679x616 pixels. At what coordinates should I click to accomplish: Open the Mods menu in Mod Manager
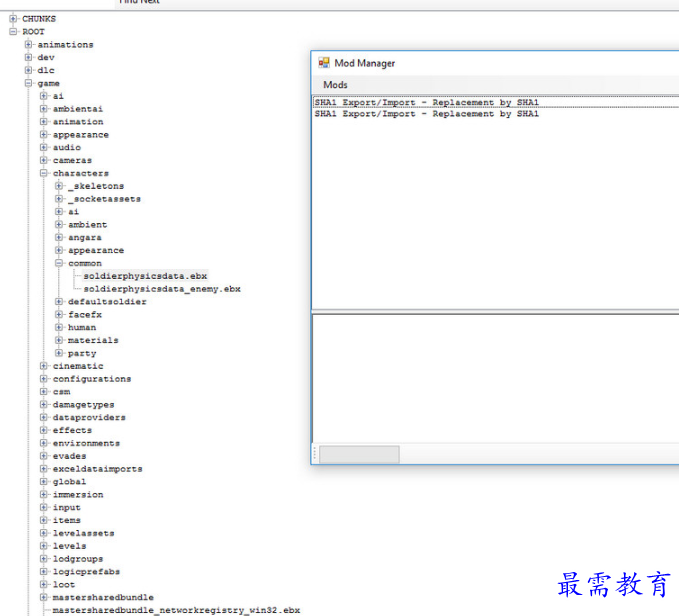[335, 85]
